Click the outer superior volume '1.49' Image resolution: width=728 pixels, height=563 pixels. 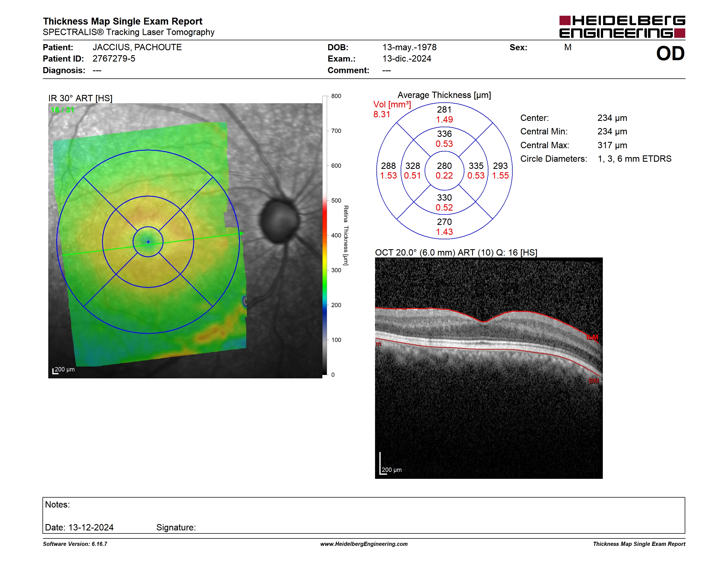(x=444, y=119)
